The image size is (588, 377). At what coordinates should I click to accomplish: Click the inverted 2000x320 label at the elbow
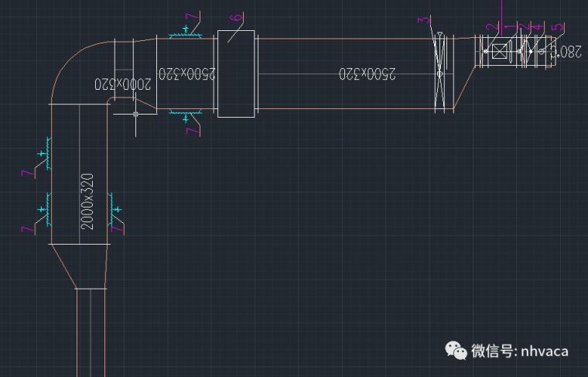coord(123,84)
